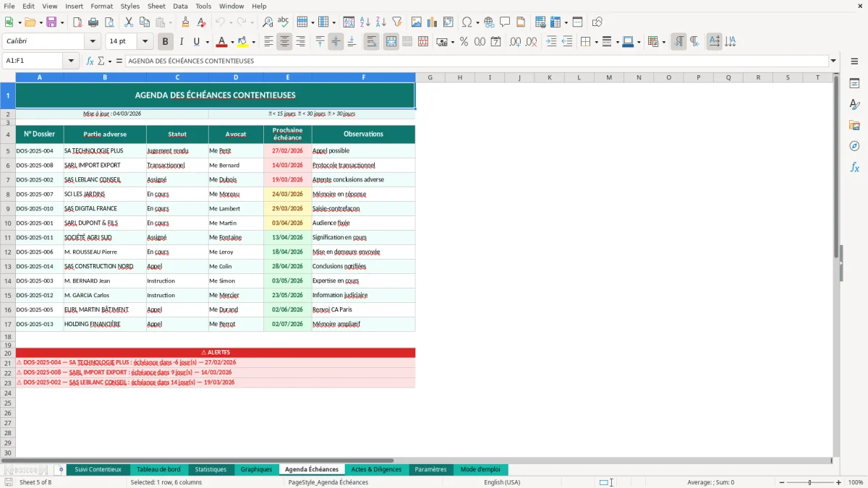868x488 pixels.
Task: Toggle Align Right
Action: click(x=300, y=42)
